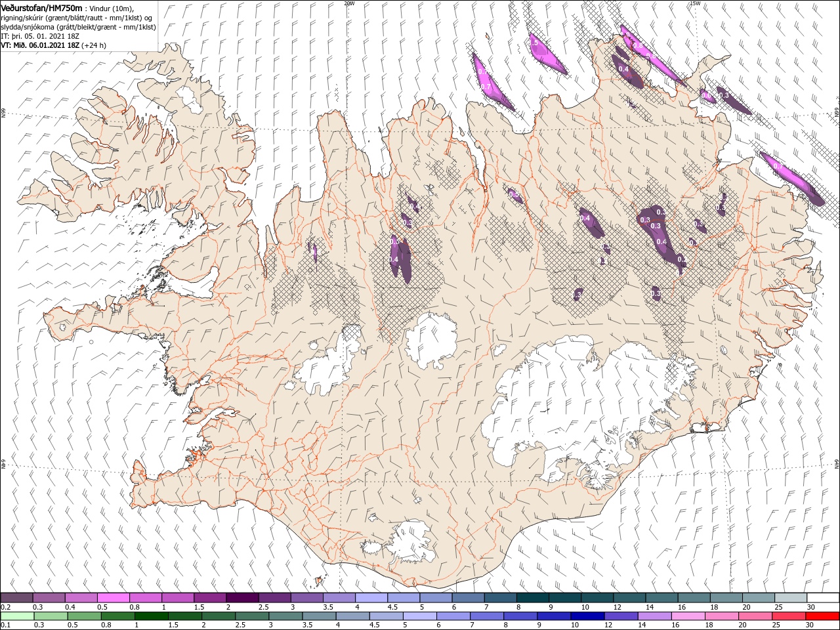Pick the 0.5–0.8 medium green swatch in the lower legend row
The width and height of the screenshot is (840, 630).
pos(85,616)
